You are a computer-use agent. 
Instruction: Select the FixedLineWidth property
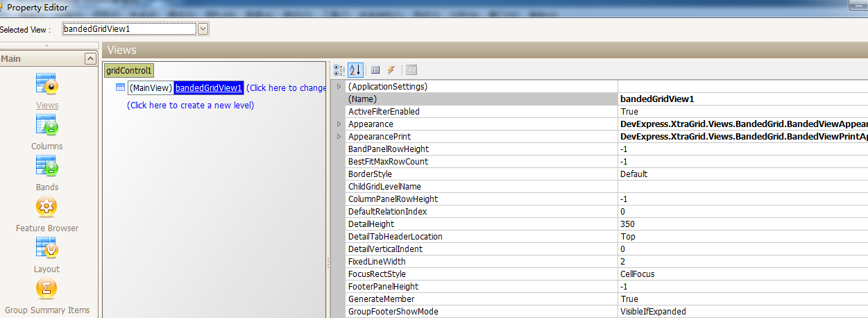click(482, 262)
